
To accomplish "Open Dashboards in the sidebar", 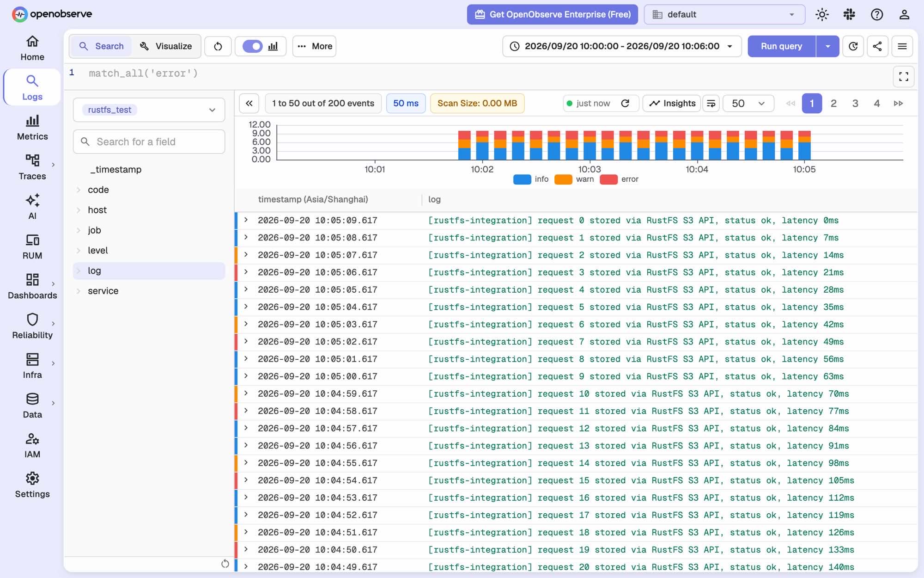I will click(x=32, y=287).
